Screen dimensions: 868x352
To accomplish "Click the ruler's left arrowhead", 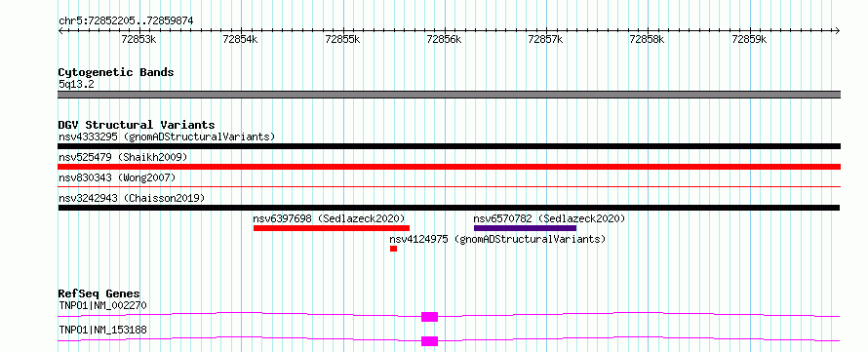I will click(x=60, y=30).
